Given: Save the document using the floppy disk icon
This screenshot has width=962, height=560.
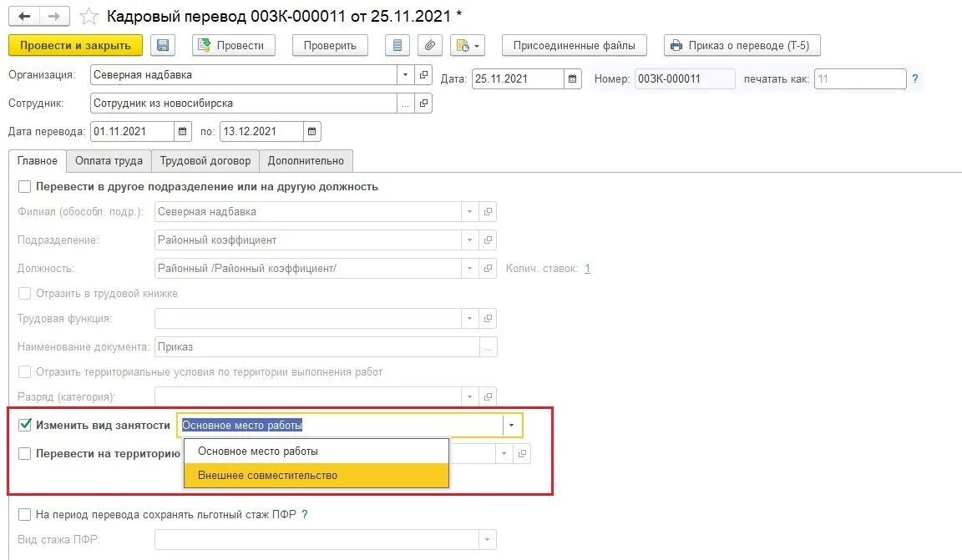Looking at the screenshot, I should tap(163, 45).
